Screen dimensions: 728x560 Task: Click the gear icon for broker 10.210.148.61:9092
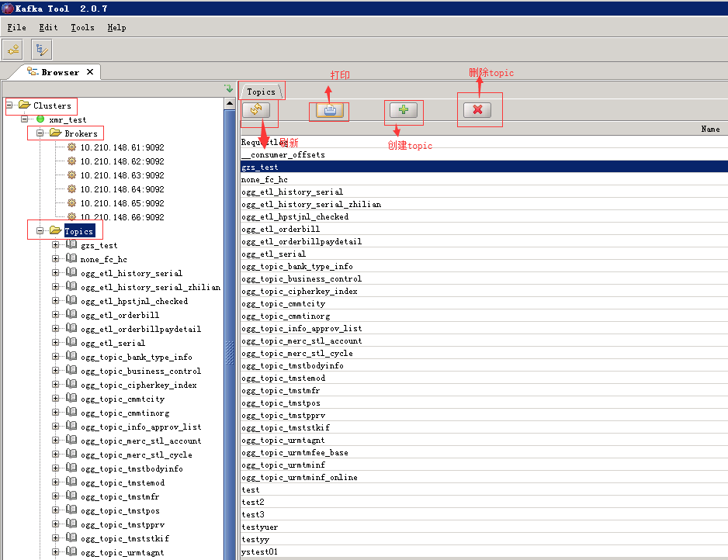pos(71,147)
